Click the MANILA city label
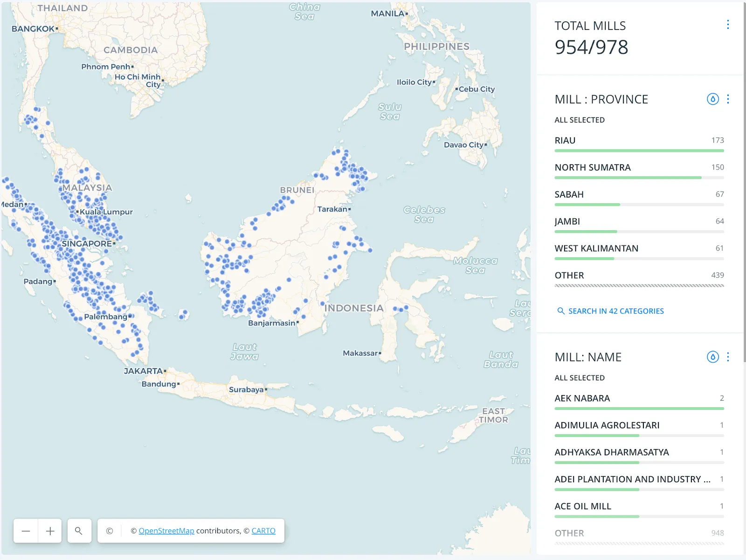The height and width of the screenshot is (560, 746). tap(387, 14)
